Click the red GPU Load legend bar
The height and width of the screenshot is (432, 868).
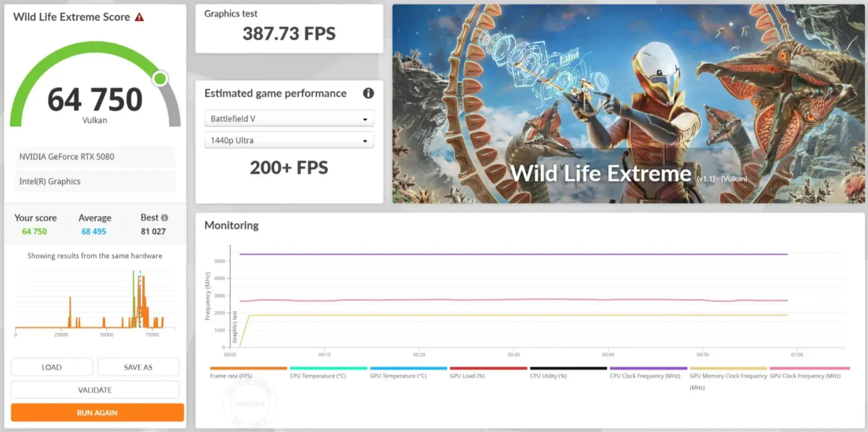[x=488, y=368]
